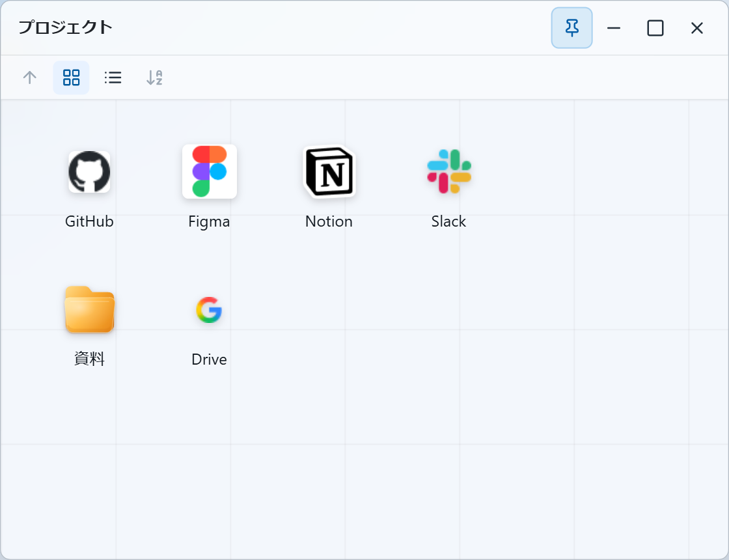
Task: Switch to list view
Action: coord(113,77)
